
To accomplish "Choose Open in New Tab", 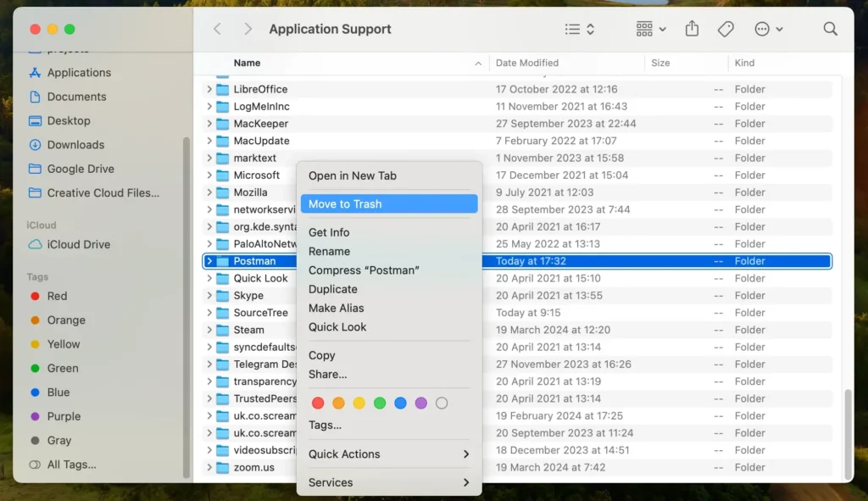I will pyautogui.click(x=389, y=175).
